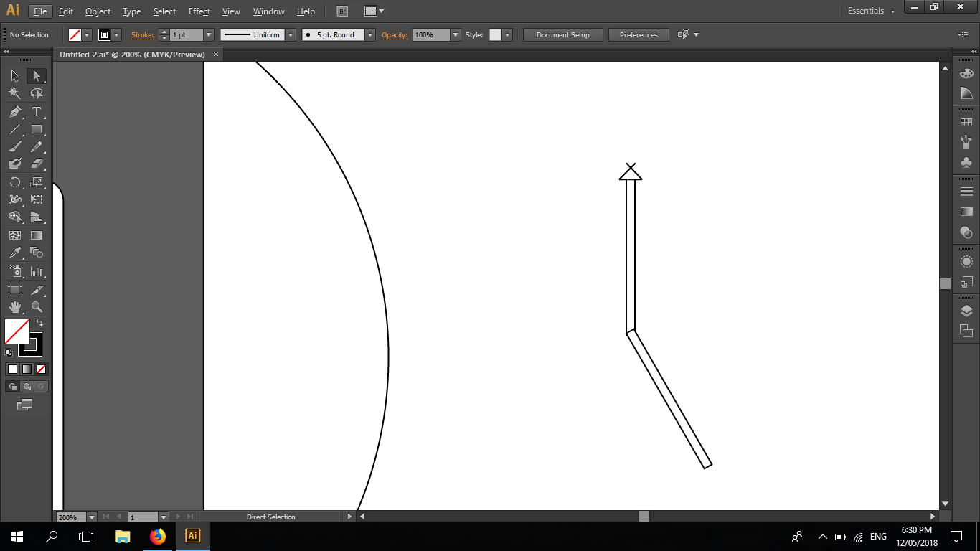Open the Window menu
The image size is (980, 551).
coord(269,11)
